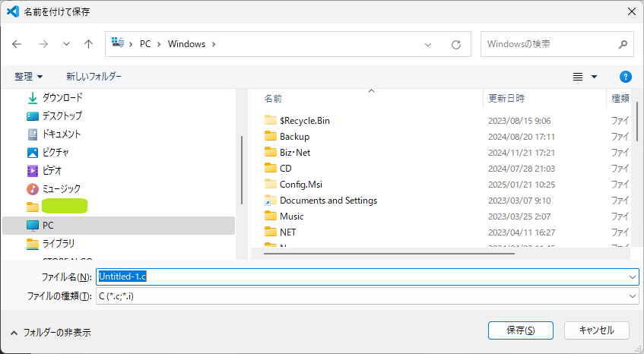This screenshot has height=354, width=644.
Task: Sort by 種類 column header
Action: tap(620, 99)
